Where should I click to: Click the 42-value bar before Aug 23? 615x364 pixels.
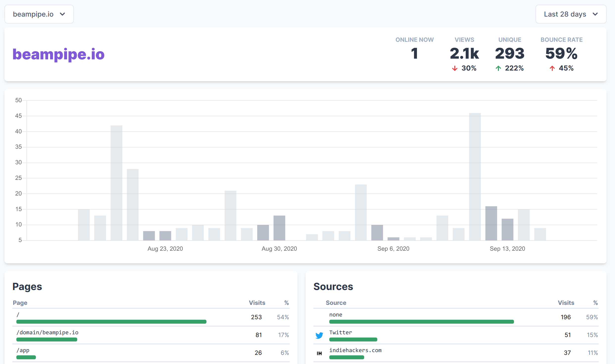(x=116, y=183)
